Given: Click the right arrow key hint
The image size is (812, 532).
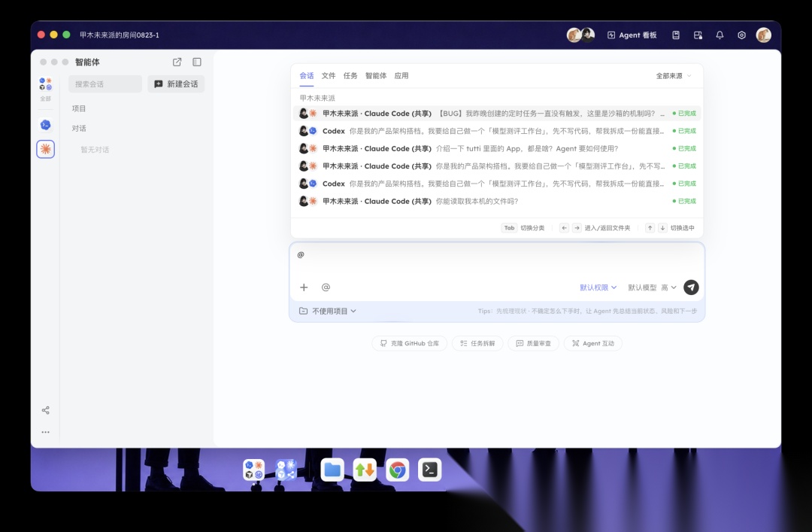Looking at the screenshot, I should [577, 228].
